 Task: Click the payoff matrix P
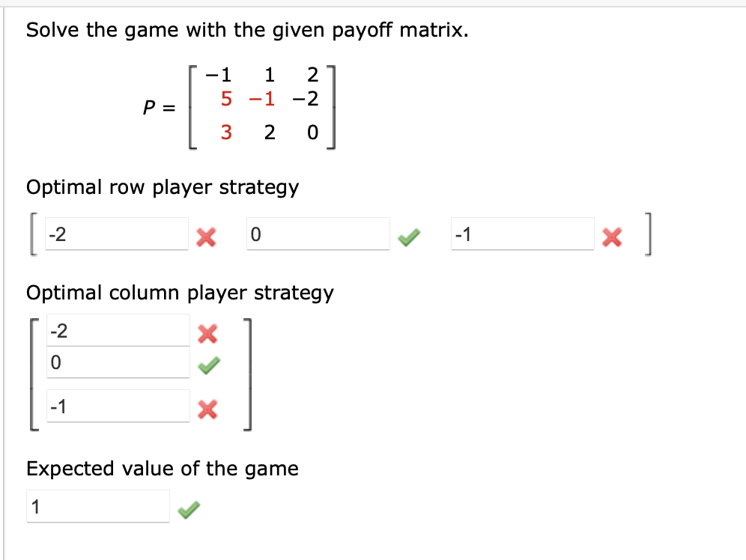coord(240,105)
